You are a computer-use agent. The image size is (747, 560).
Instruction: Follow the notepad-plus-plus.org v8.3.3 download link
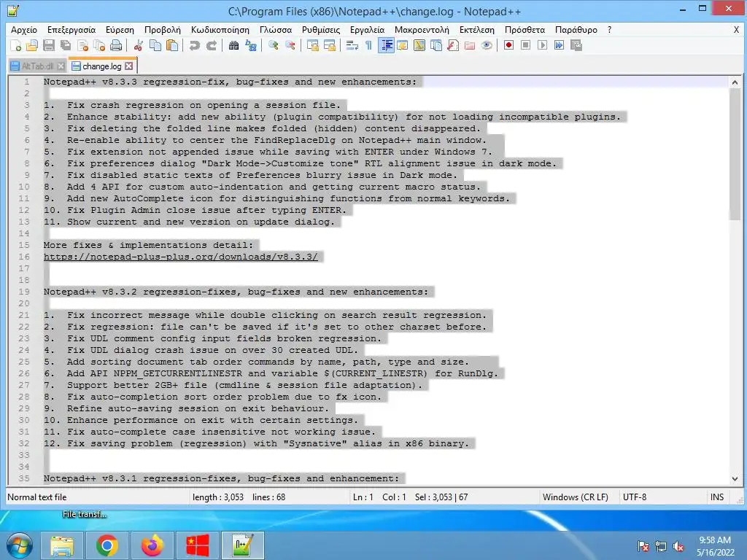(181, 257)
